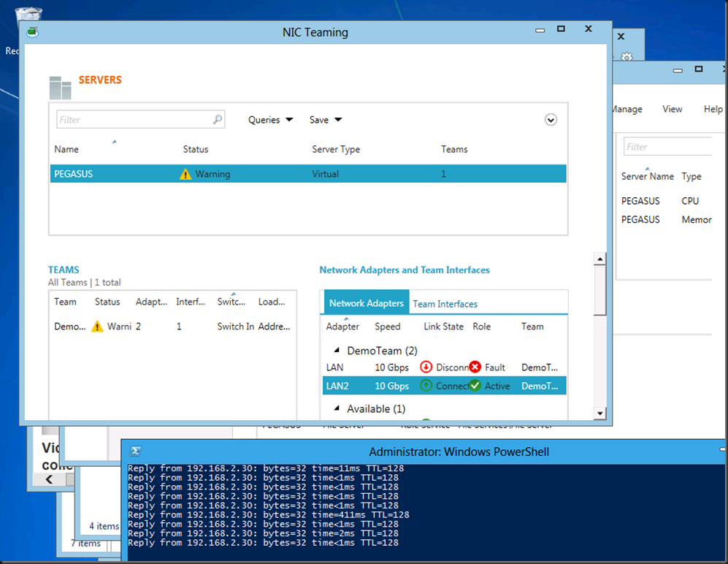Click the red Fault icon for LAN
Image resolution: width=728 pixels, height=564 pixels.
tap(475, 367)
